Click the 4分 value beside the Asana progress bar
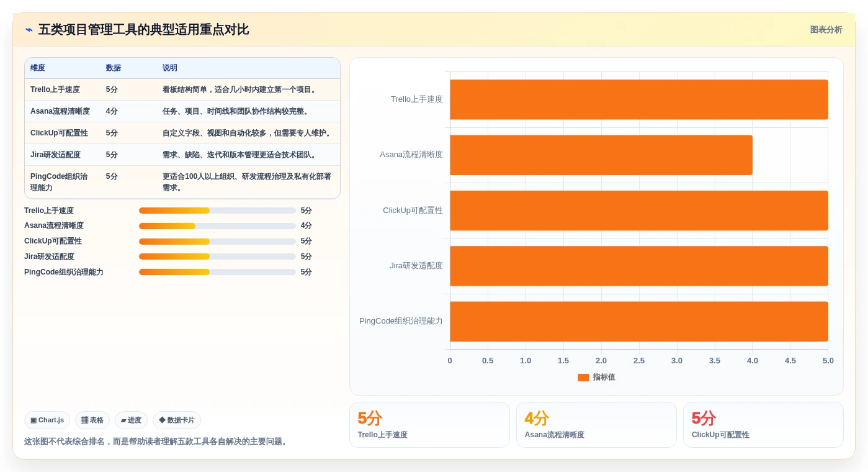The width and height of the screenshot is (868, 472). [306, 226]
